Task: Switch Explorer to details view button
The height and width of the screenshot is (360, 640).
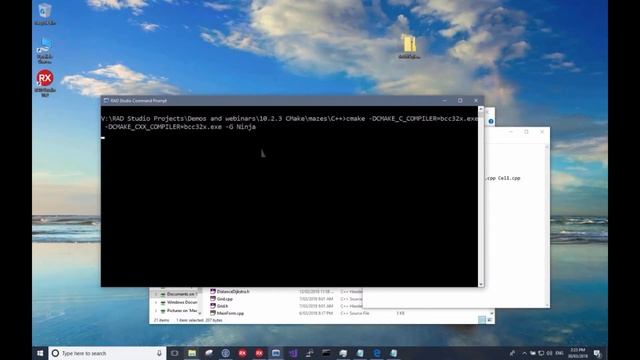Action: [482, 320]
